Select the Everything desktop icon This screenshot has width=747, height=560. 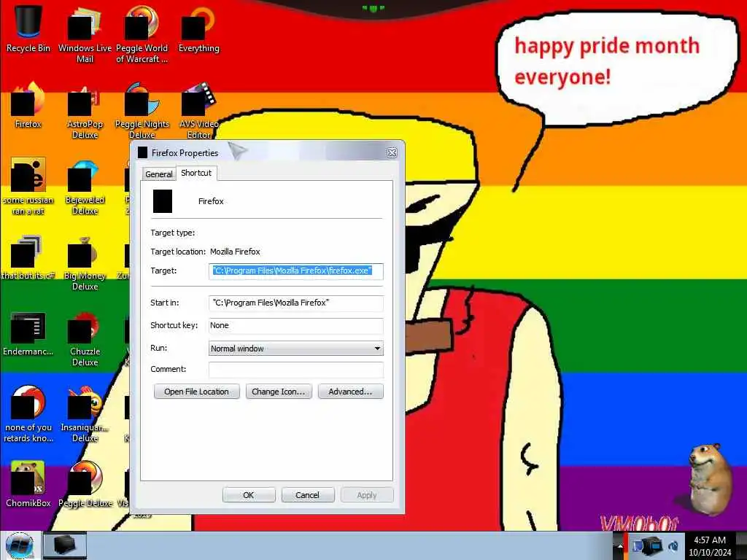tap(199, 28)
